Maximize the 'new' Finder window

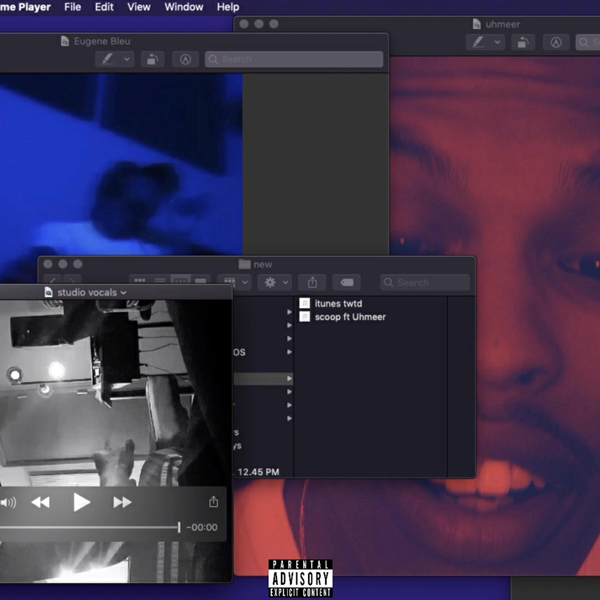[x=78, y=264]
